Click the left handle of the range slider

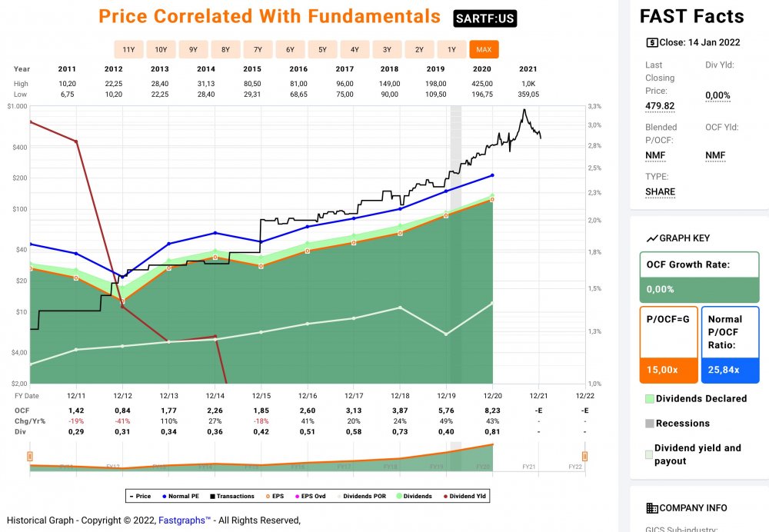click(30, 457)
